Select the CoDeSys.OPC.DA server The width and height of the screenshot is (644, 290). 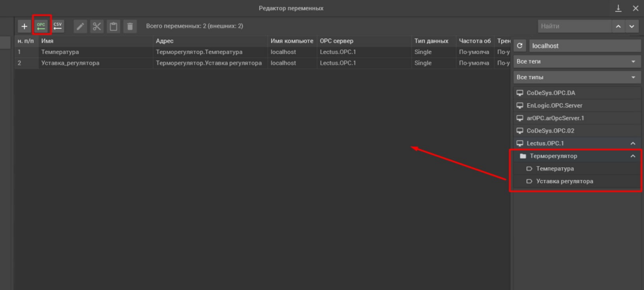coord(550,93)
